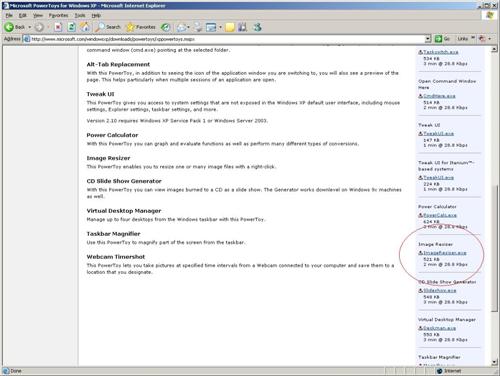The height and width of the screenshot is (376, 500).
Task: Click the Stop loading icon
Action: point(58,27)
